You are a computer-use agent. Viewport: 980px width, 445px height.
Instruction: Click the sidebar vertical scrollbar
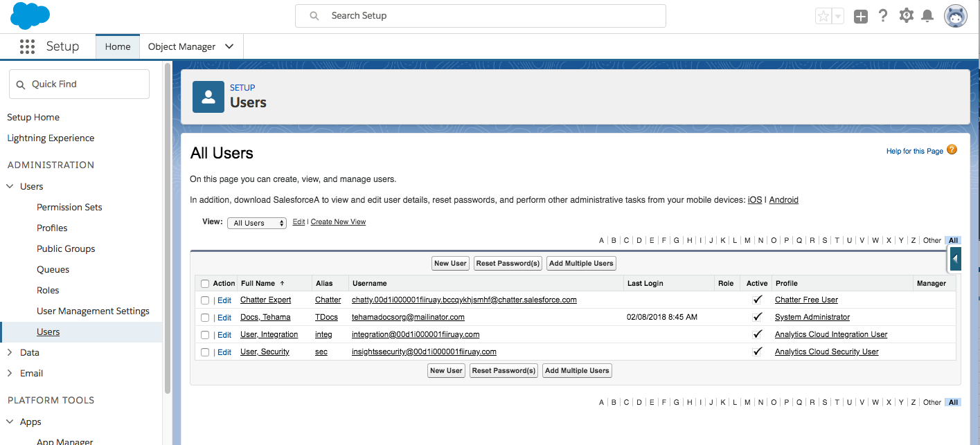[x=167, y=228]
